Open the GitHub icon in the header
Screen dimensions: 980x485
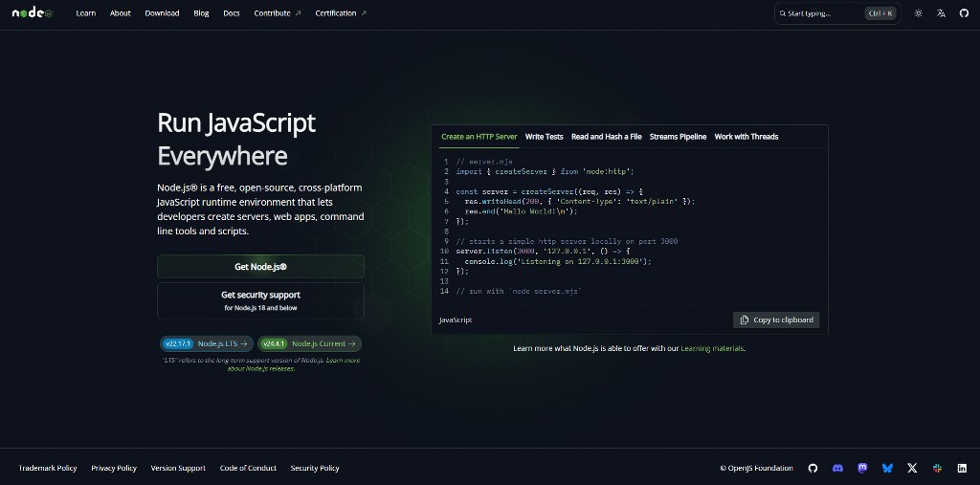(964, 13)
